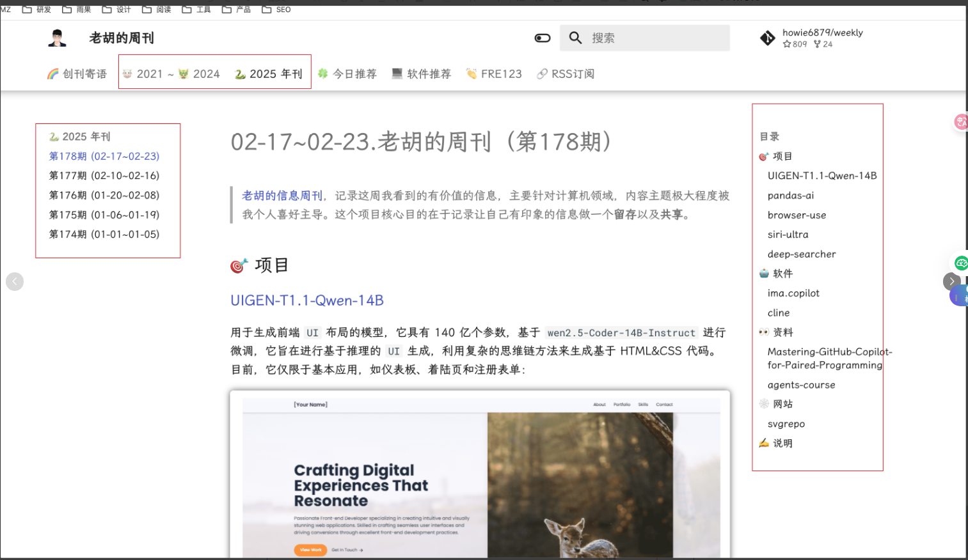
Task: Jump to agents-course in contents
Action: pyautogui.click(x=801, y=385)
